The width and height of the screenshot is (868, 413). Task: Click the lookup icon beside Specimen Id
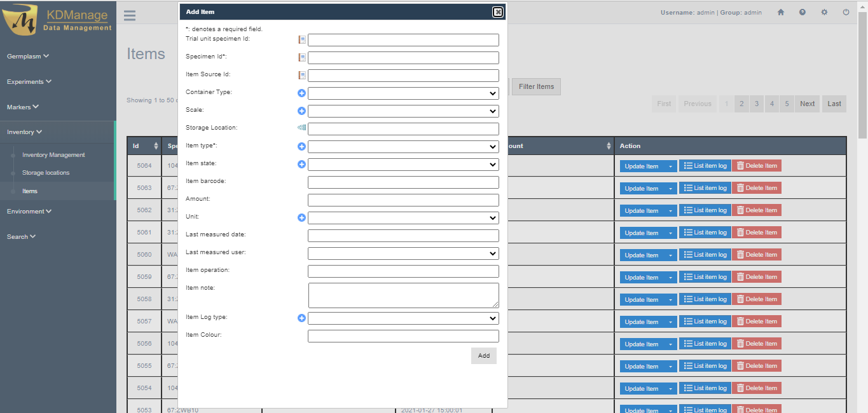click(x=302, y=58)
